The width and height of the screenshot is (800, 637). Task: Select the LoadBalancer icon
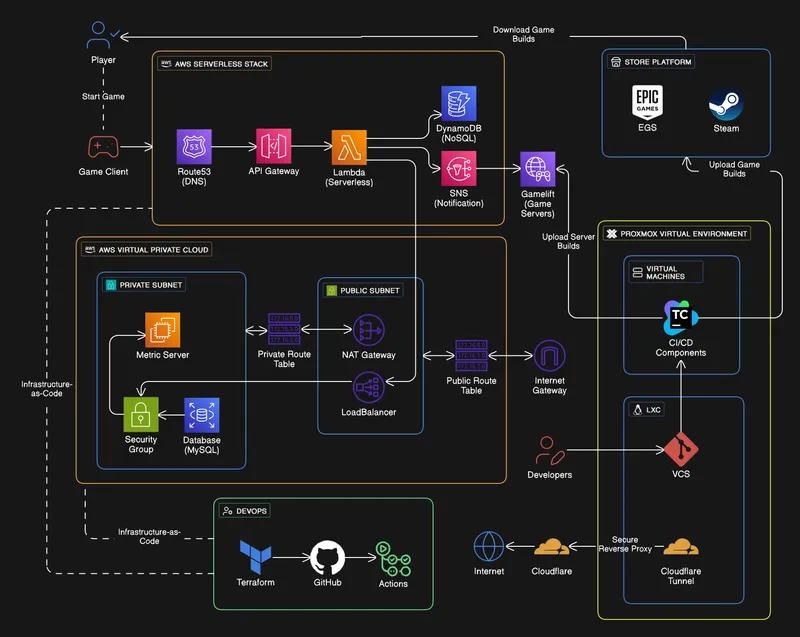point(369,388)
